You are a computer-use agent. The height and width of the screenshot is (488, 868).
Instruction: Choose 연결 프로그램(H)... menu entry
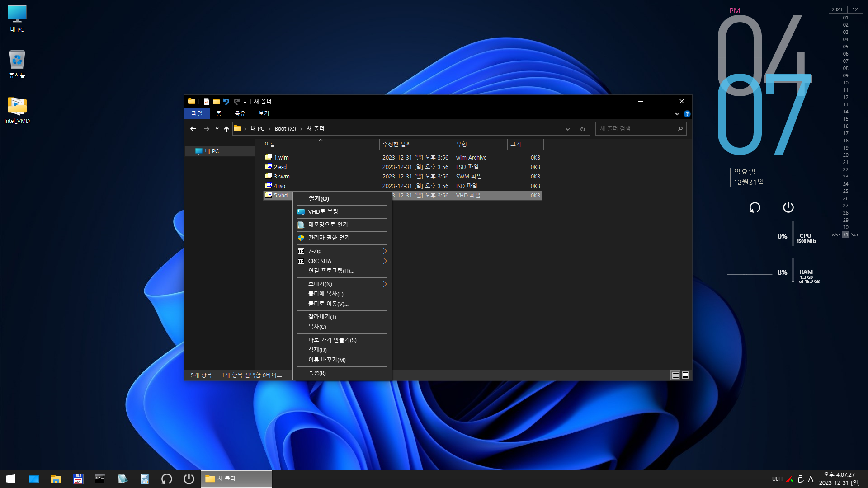point(342,271)
